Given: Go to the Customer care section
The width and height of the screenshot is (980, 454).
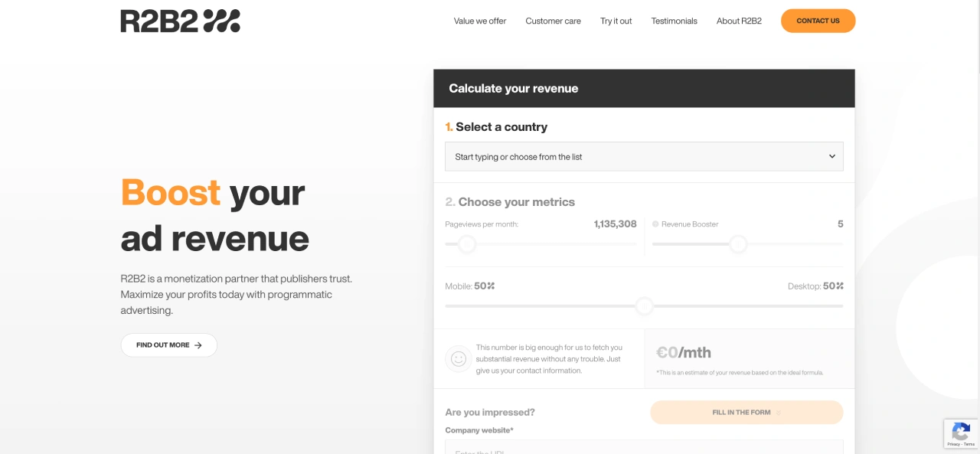Looking at the screenshot, I should (x=553, y=21).
